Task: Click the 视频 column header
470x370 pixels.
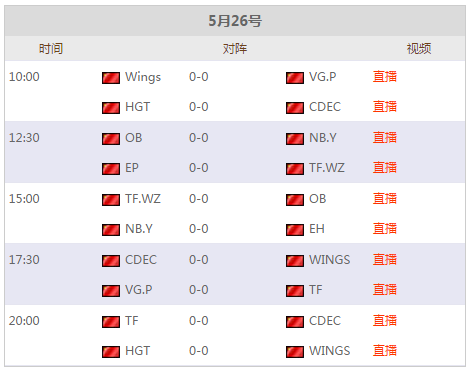Action: point(419,49)
